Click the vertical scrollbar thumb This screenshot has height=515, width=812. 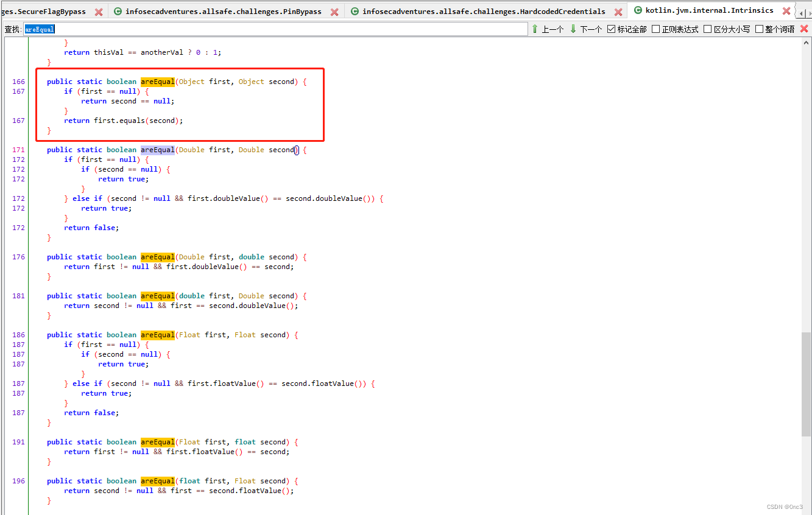pos(807,384)
